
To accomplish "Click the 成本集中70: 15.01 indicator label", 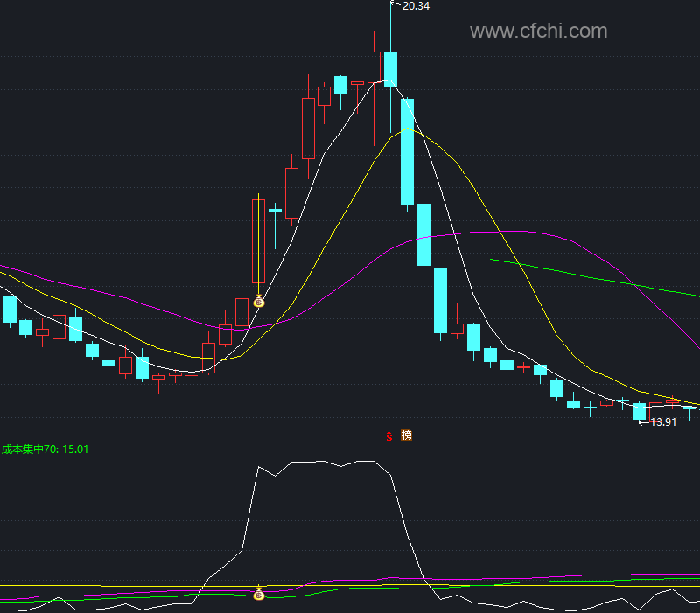I will click(x=45, y=449).
